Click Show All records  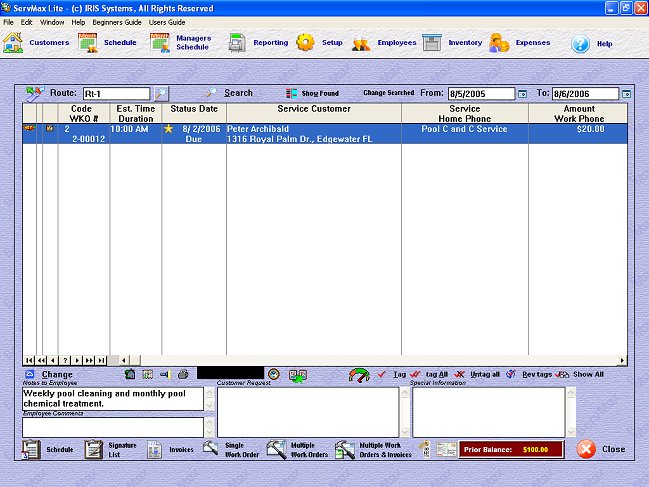[579, 374]
